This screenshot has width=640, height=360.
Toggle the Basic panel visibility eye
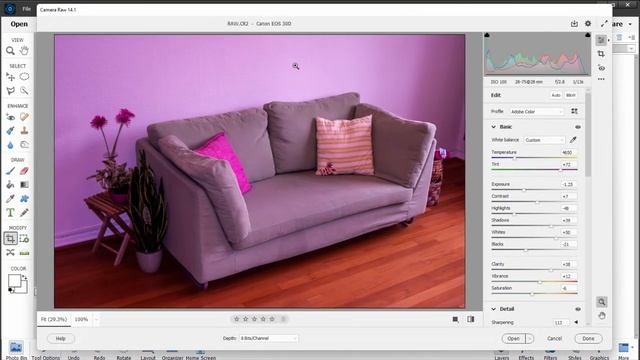click(x=578, y=127)
